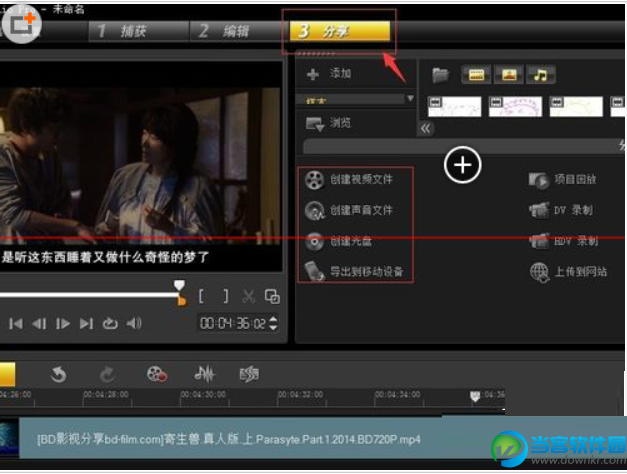
Task: Click the redo arrow in timeline toolbar
Action: pos(107,375)
